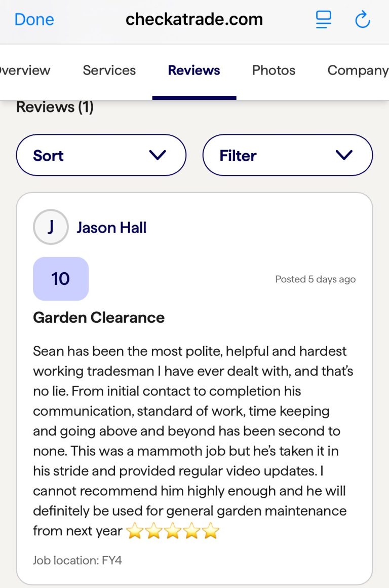Switch to the Services tab
The height and width of the screenshot is (588, 389).
click(109, 70)
